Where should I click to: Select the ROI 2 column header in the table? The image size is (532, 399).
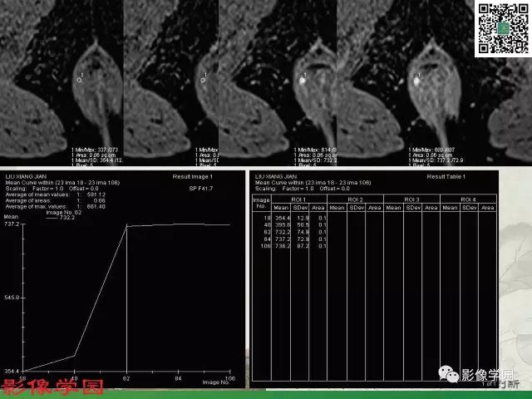click(355, 199)
